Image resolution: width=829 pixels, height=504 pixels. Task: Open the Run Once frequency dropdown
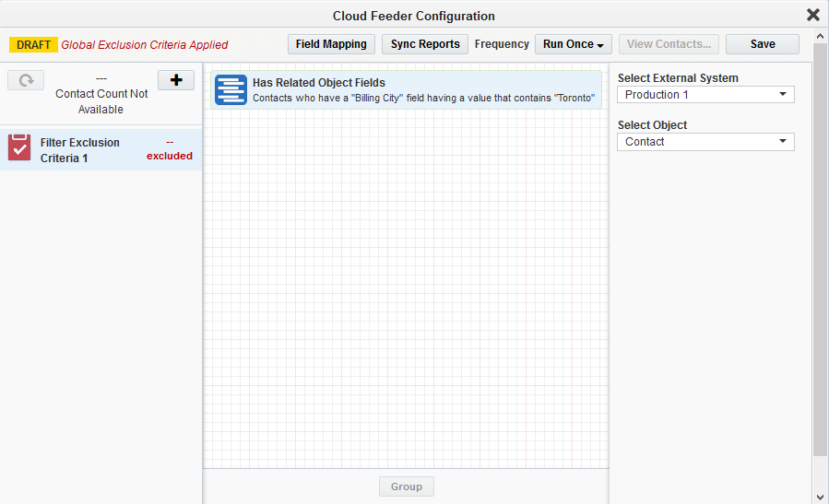(x=574, y=44)
